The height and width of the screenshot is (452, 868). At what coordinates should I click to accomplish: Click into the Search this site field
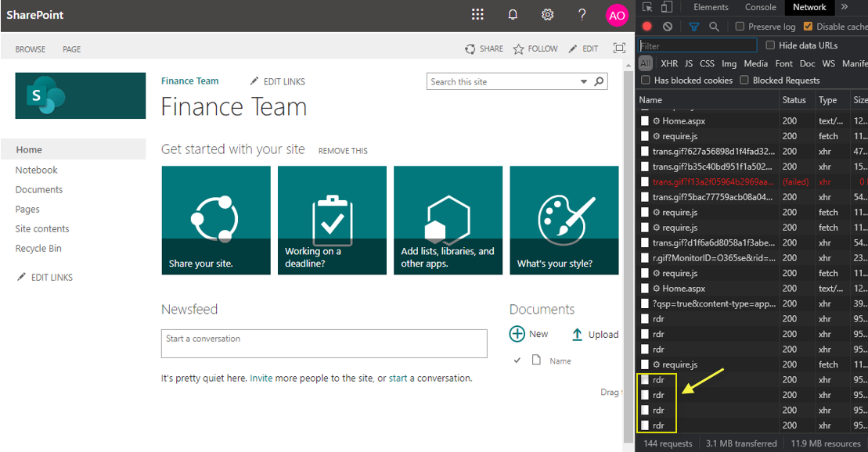(x=504, y=81)
